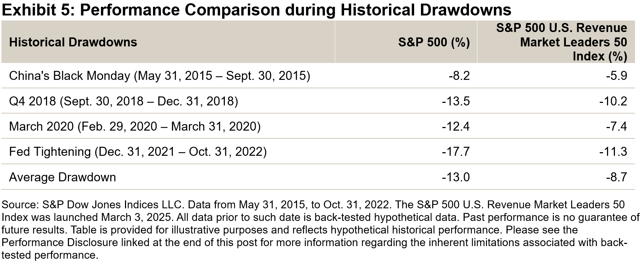Click the -10.2 Market Leaders value
The height and width of the screenshot is (263, 644).
click(x=613, y=101)
